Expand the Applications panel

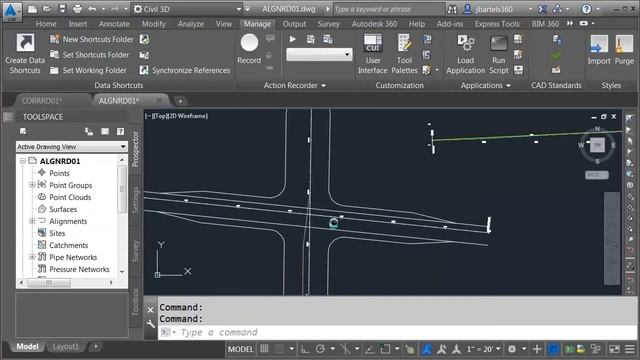(x=485, y=85)
